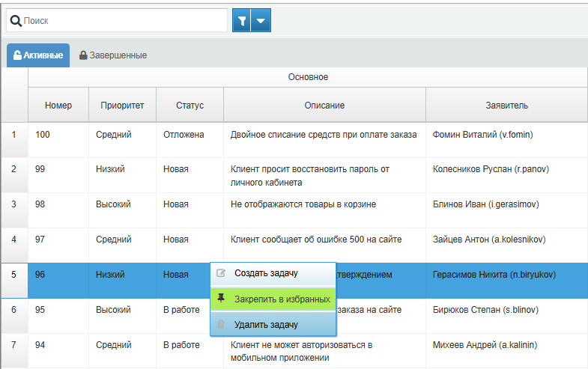The width and height of the screenshot is (588, 369).
Task: Select Закрепить в избранных menu entry
Action: [273, 299]
